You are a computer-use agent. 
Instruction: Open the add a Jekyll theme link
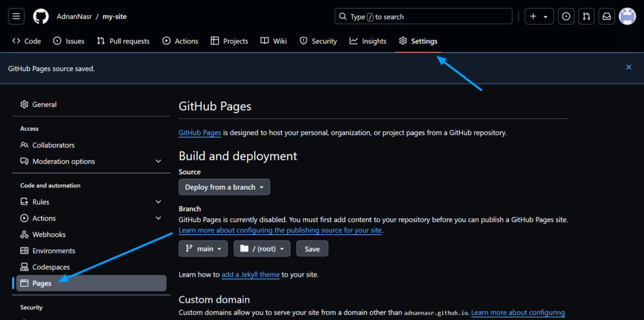click(250, 274)
